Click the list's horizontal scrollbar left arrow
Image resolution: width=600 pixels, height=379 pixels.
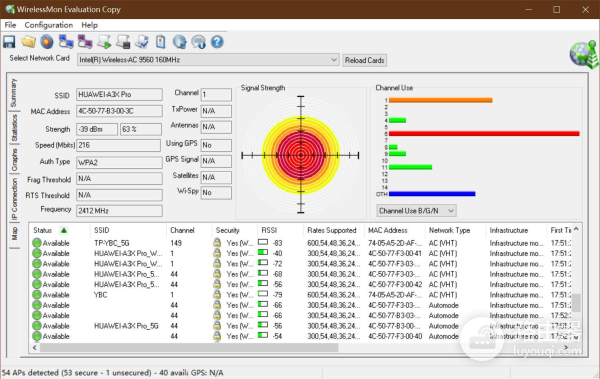tap(35, 347)
